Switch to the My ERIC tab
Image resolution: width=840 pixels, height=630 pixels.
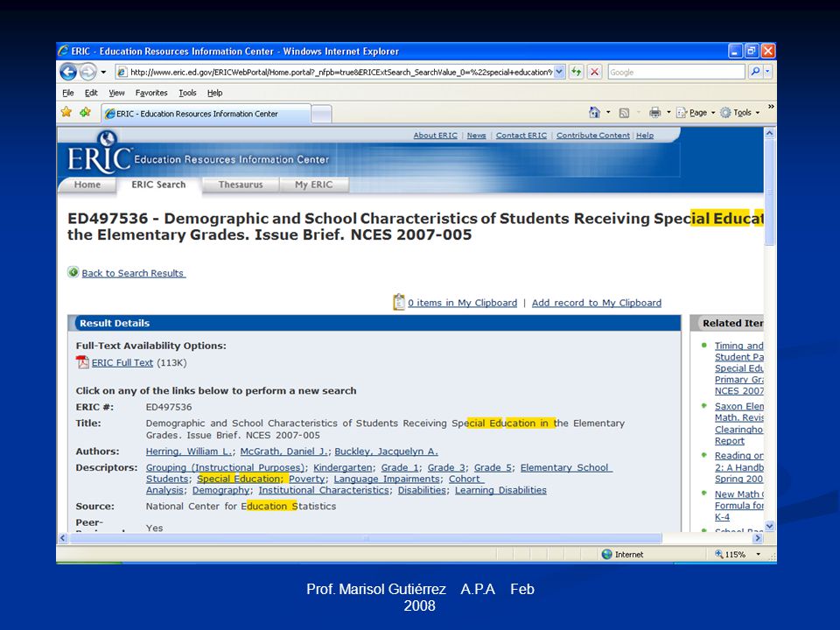[314, 185]
